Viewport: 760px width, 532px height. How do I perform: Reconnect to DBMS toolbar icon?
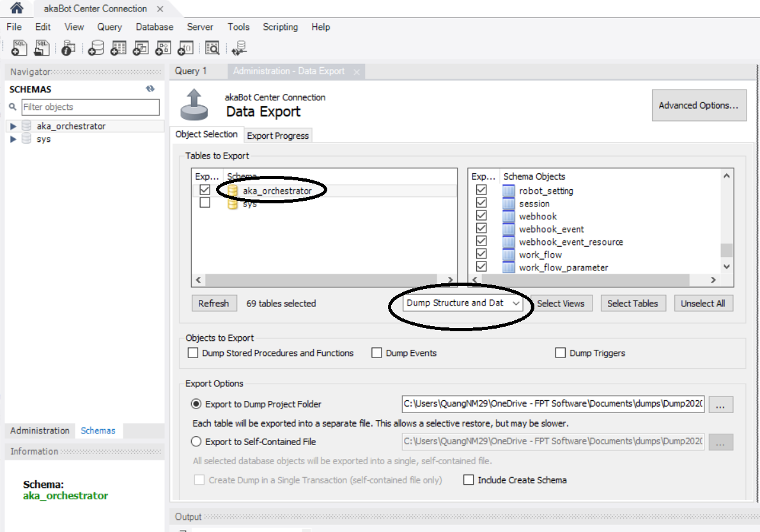pos(240,47)
